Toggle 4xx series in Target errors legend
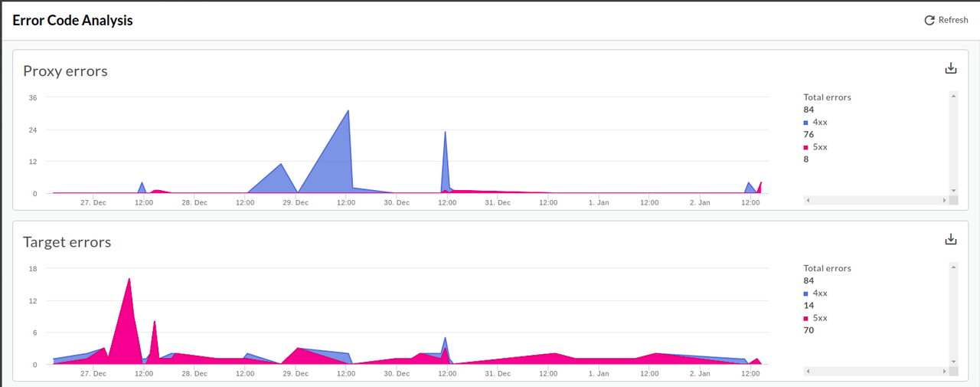 tap(815, 293)
